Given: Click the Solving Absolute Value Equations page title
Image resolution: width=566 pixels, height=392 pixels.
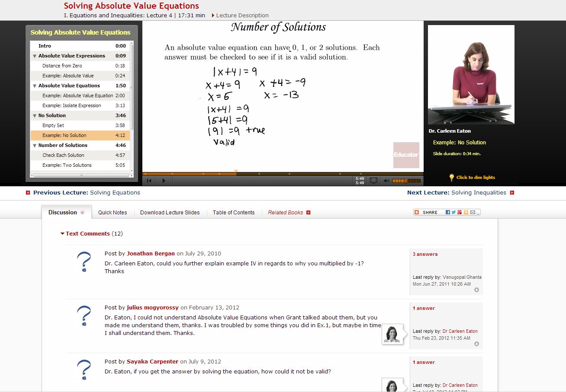Looking at the screenshot, I should pos(132,6).
